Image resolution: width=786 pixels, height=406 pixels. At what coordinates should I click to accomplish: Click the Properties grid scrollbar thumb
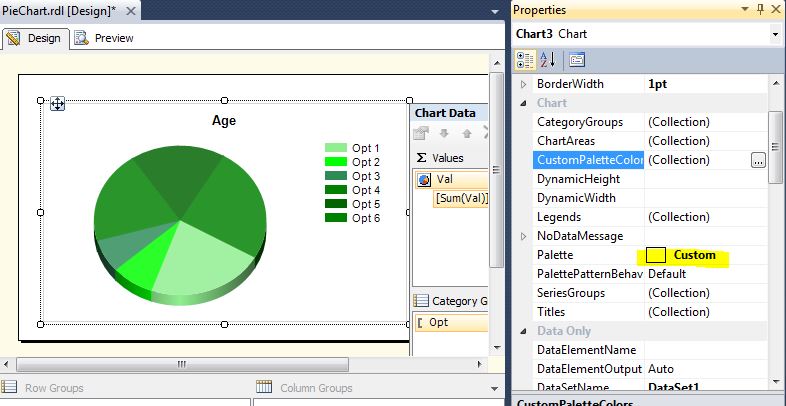click(x=776, y=146)
